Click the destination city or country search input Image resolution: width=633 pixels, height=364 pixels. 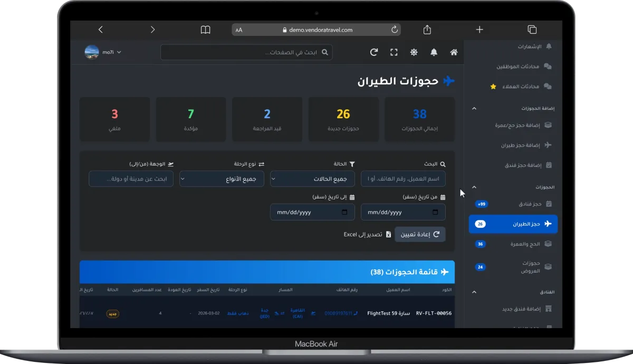click(x=131, y=179)
